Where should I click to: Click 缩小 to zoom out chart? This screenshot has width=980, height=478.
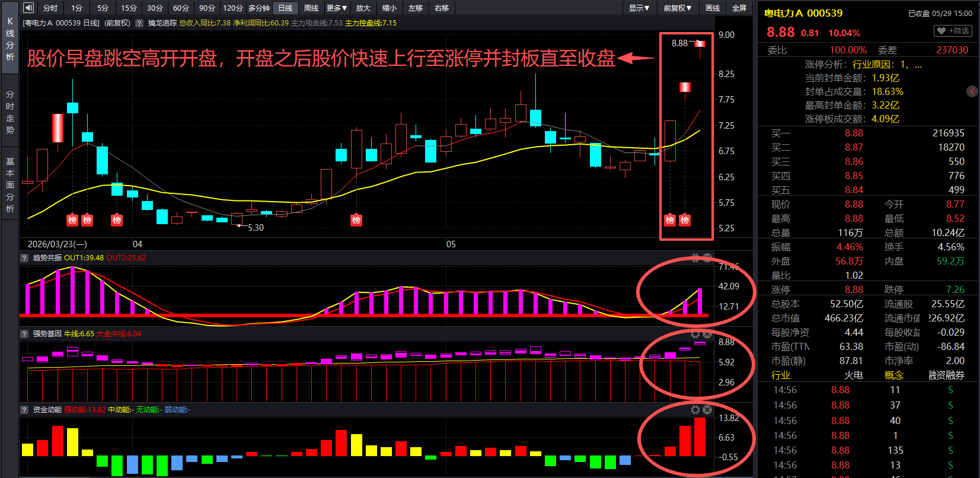[390, 8]
